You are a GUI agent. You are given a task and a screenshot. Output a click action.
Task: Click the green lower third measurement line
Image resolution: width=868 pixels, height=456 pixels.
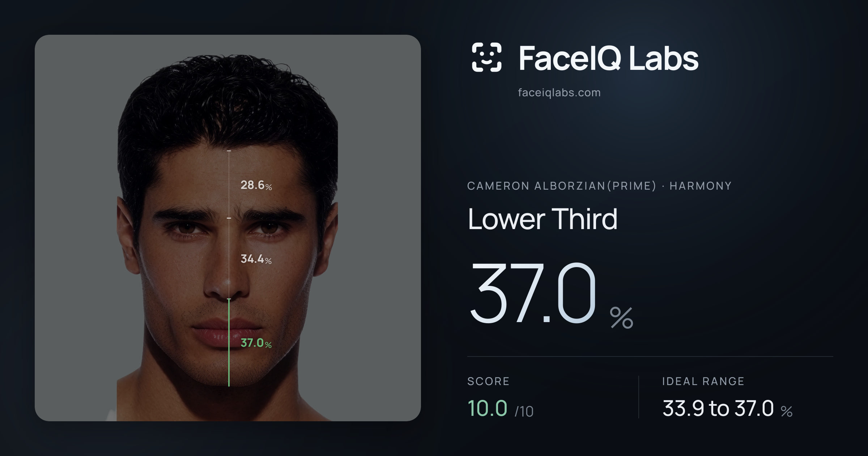pos(229,342)
